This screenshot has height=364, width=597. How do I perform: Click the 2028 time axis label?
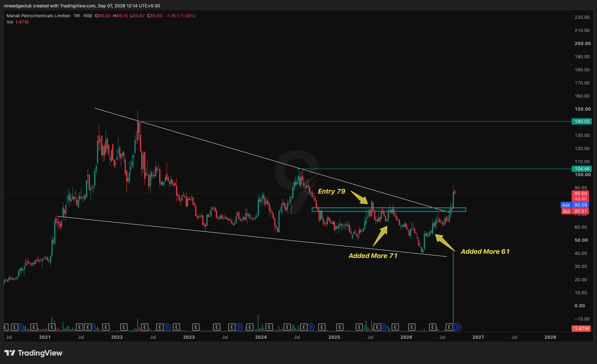[x=550, y=337]
